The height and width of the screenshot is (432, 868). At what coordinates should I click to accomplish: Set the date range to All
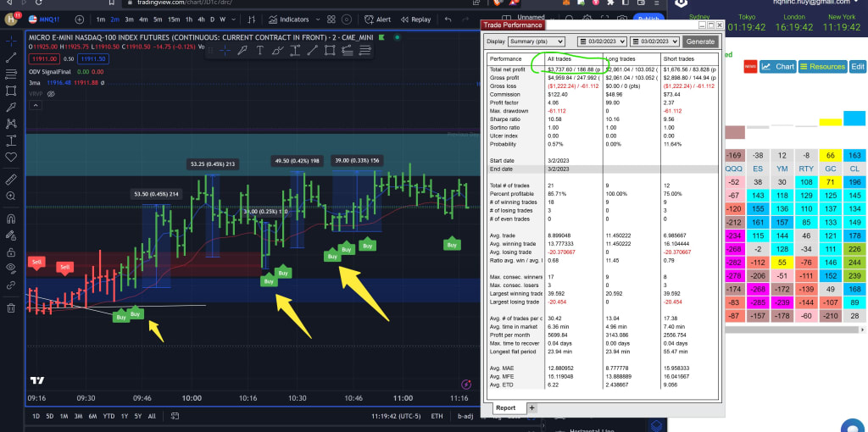(x=152, y=416)
